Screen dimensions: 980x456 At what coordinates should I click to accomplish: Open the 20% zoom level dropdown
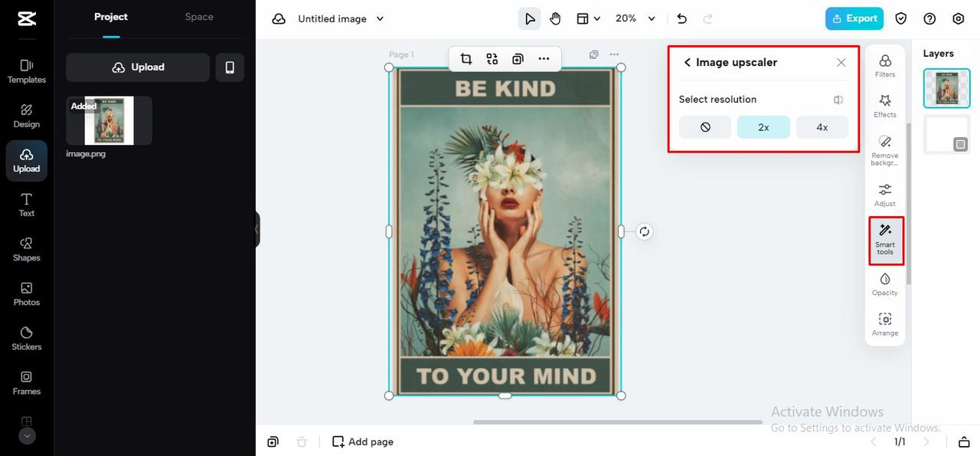(x=635, y=18)
